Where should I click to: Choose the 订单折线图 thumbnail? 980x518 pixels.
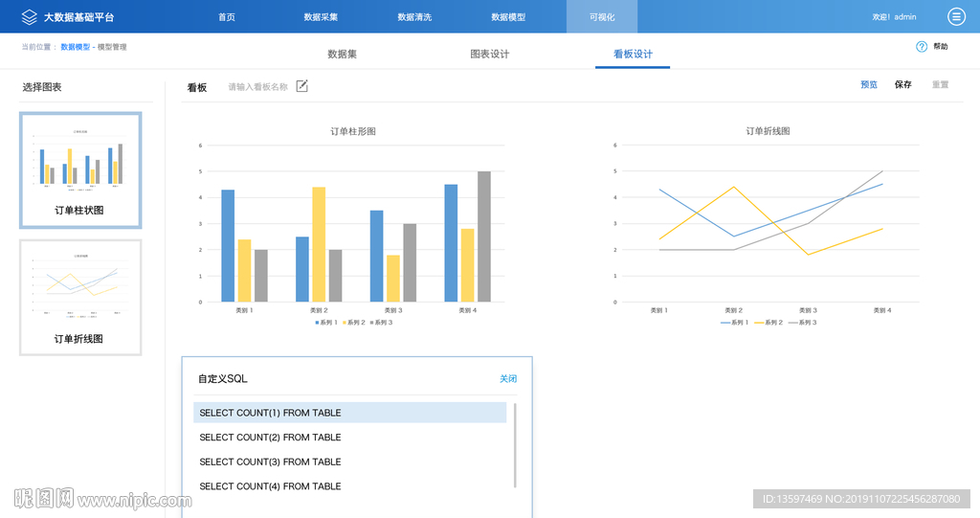coord(80,298)
